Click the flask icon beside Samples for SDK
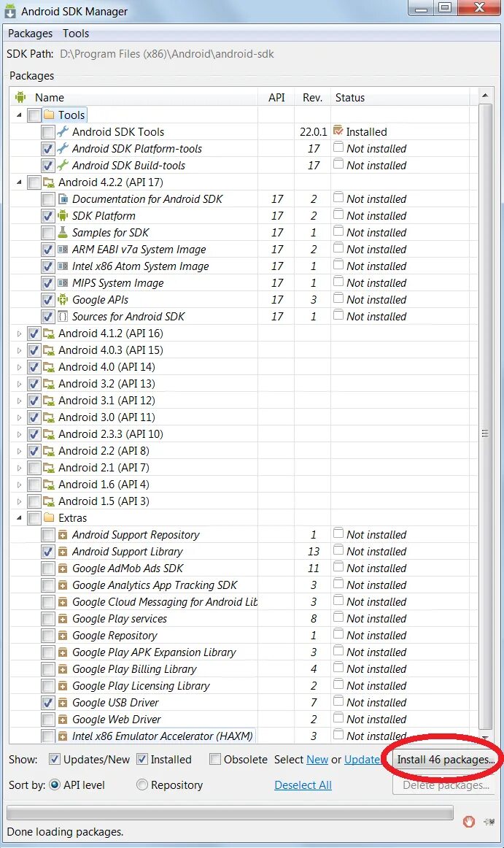This screenshot has height=848, width=504. click(x=63, y=232)
